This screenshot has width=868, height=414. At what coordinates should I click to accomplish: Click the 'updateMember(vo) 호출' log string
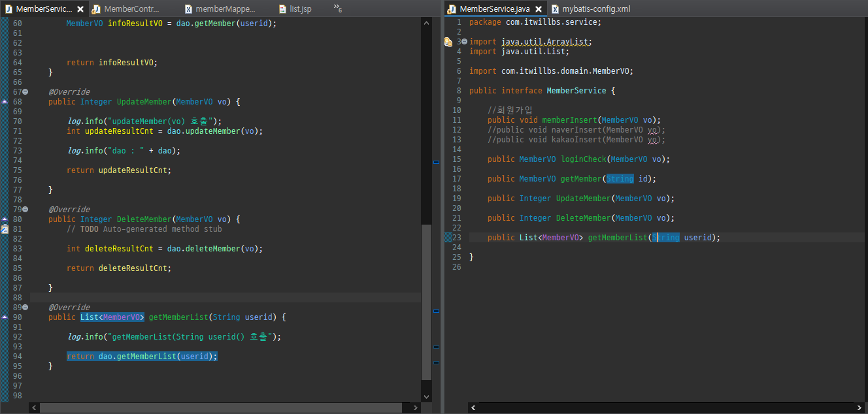point(162,121)
